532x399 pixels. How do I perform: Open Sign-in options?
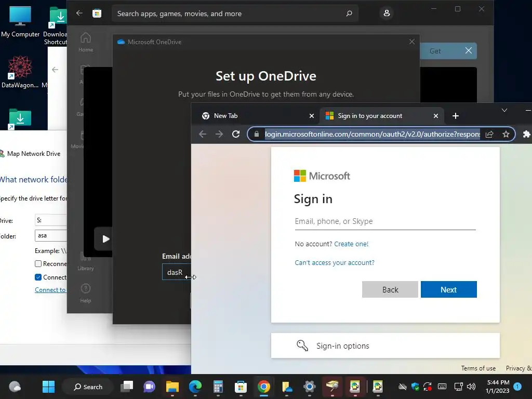385,345
